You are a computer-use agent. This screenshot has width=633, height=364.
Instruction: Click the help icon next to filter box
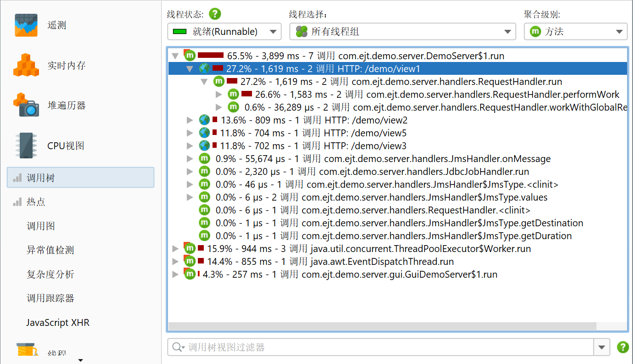(x=622, y=347)
